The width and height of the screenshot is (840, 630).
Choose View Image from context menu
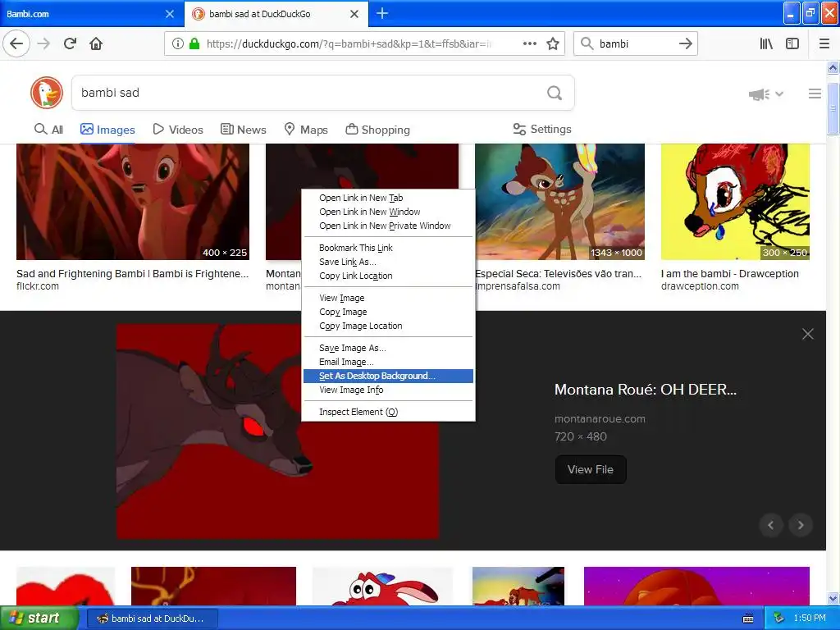pos(388,297)
